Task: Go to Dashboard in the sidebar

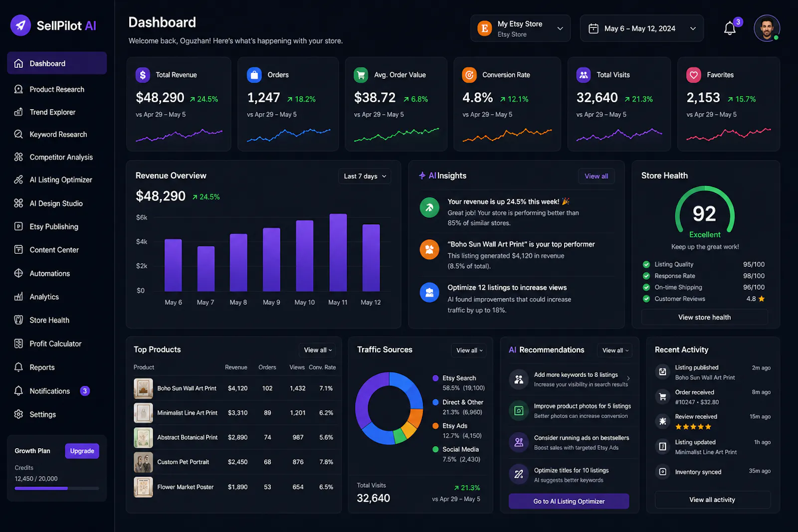Action: pyautogui.click(x=57, y=63)
